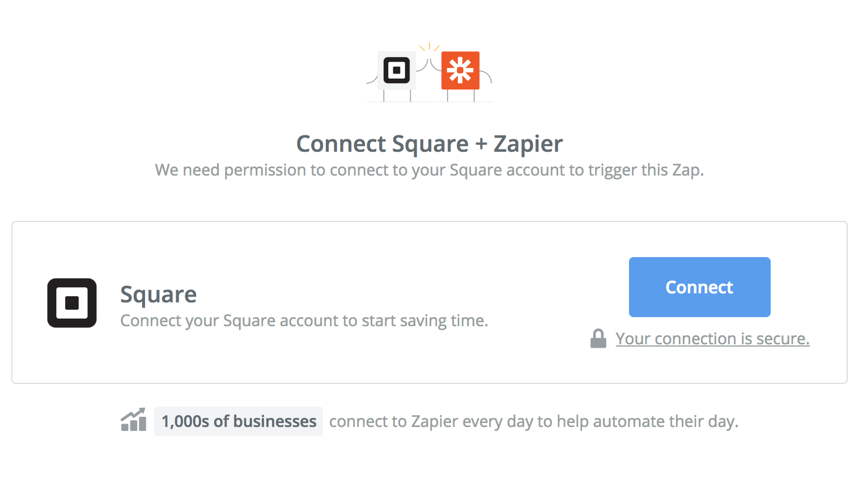The width and height of the screenshot is (867, 504).
Task: Click the word 'Square' in the main heading
Action: coord(430,144)
